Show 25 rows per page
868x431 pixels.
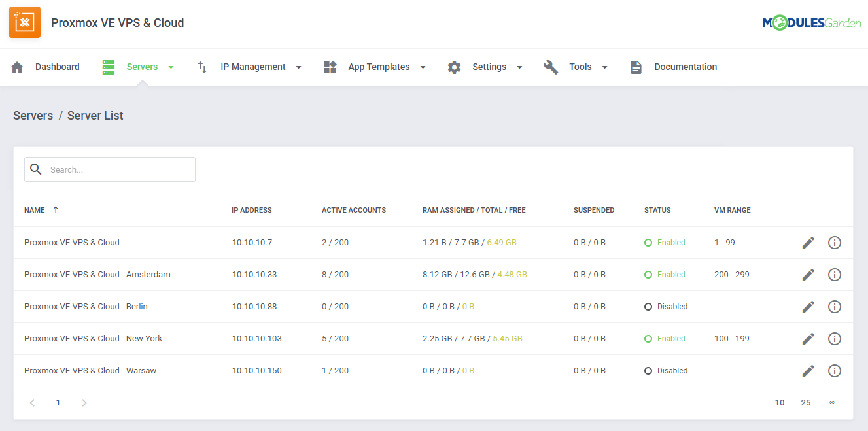tap(806, 402)
